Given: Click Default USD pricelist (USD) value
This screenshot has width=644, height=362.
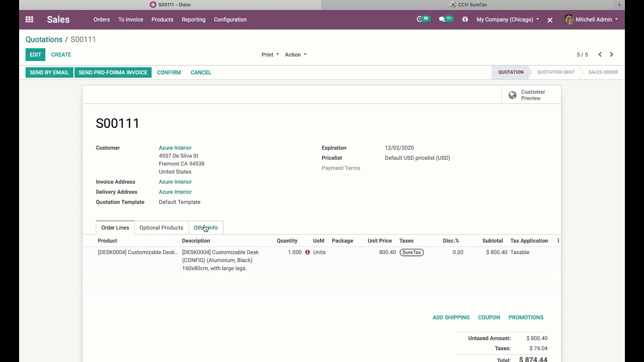Looking at the screenshot, I should point(418,158).
